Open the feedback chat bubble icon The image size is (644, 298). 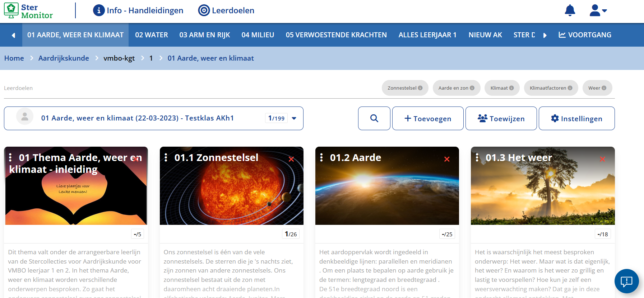pyautogui.click(x=626, y=281)
